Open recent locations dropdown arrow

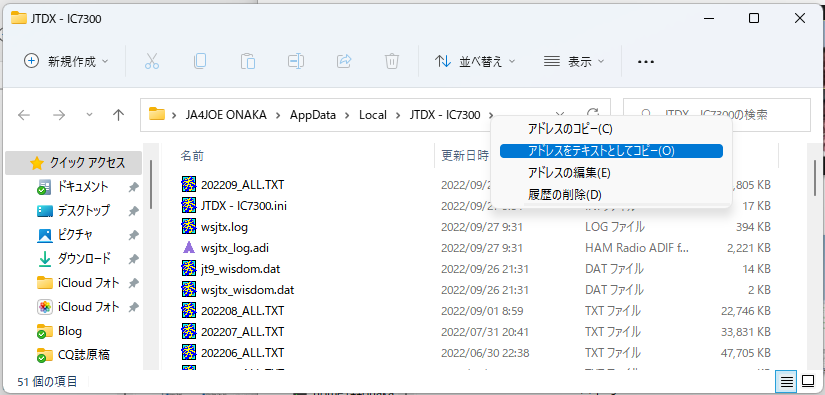click(x=89, y=115)
